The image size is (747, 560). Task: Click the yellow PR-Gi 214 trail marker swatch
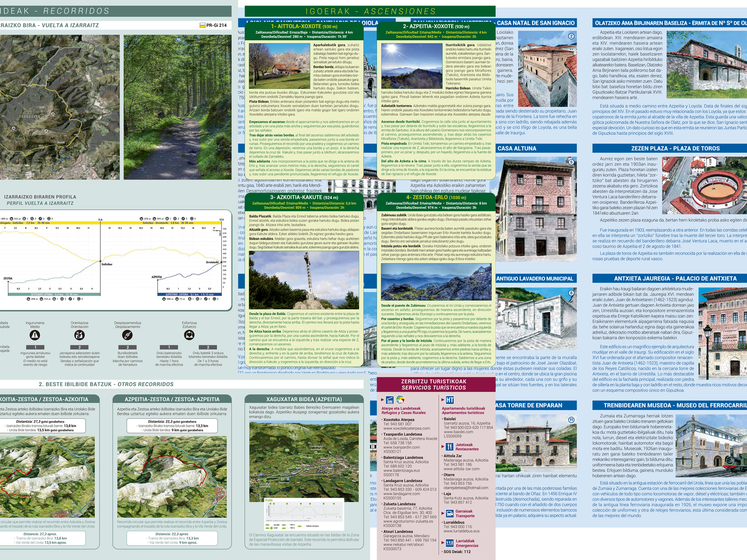click(202, 25)
